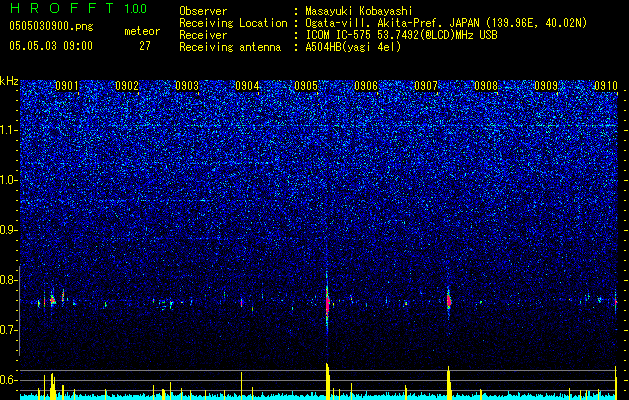This screenshot has height=400, width=629.
Task: Click the 0908 time marker
Action: tap(486, 86)
